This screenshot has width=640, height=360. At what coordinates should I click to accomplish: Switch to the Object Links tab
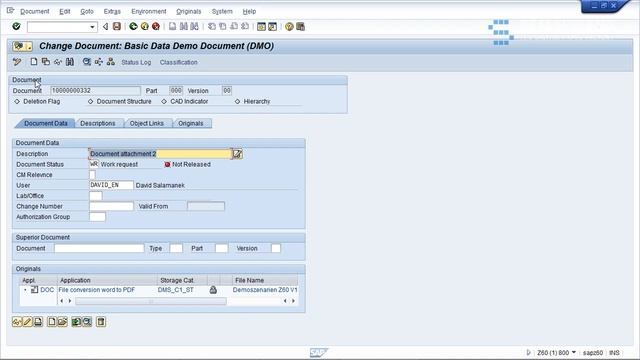point(147,123)
